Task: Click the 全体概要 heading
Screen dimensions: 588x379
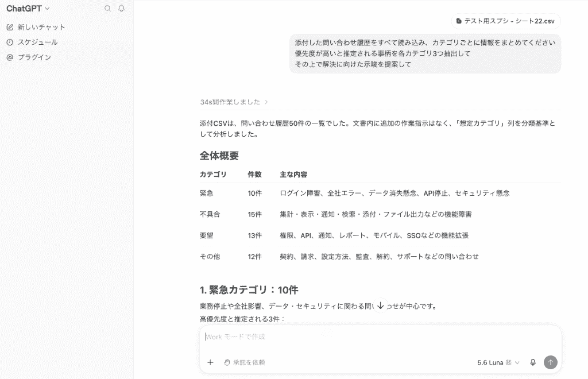Action: 219,156
